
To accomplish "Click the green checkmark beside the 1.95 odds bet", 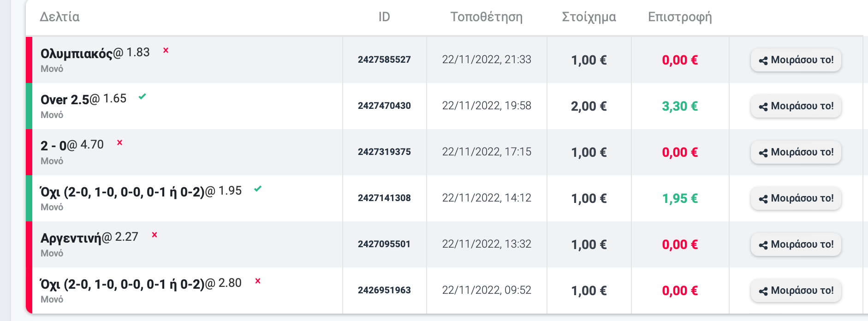I will 258,189.
